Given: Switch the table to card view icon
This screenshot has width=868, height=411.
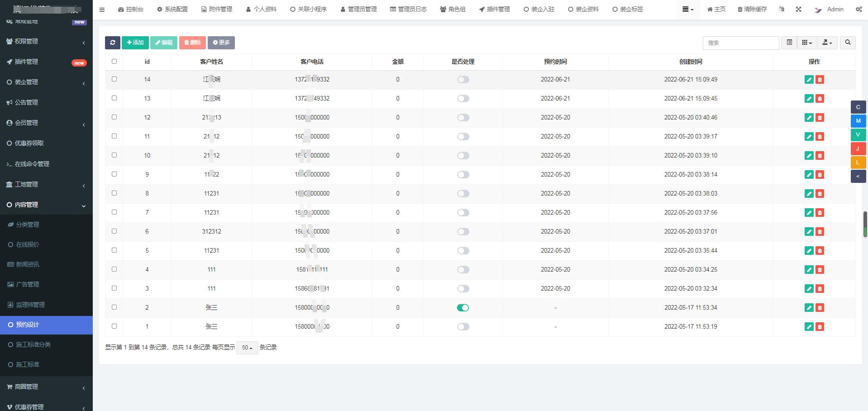Looking at the screenshot, I should pos(789,43).
